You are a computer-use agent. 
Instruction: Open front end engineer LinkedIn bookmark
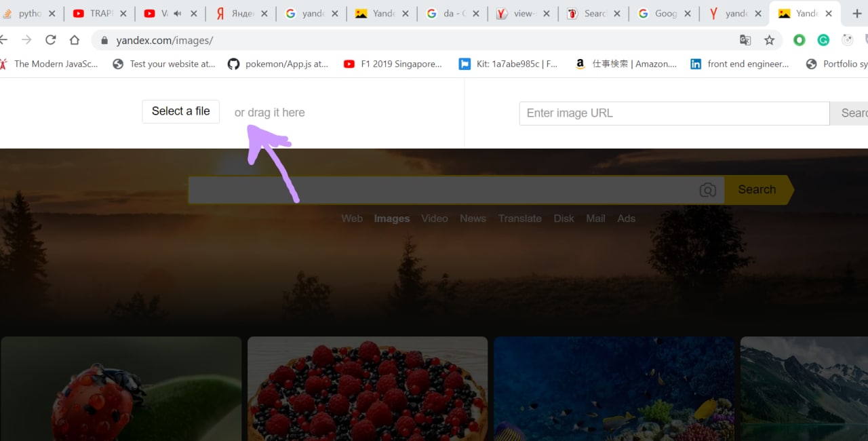pyautogui.click(x=739, y=64)
